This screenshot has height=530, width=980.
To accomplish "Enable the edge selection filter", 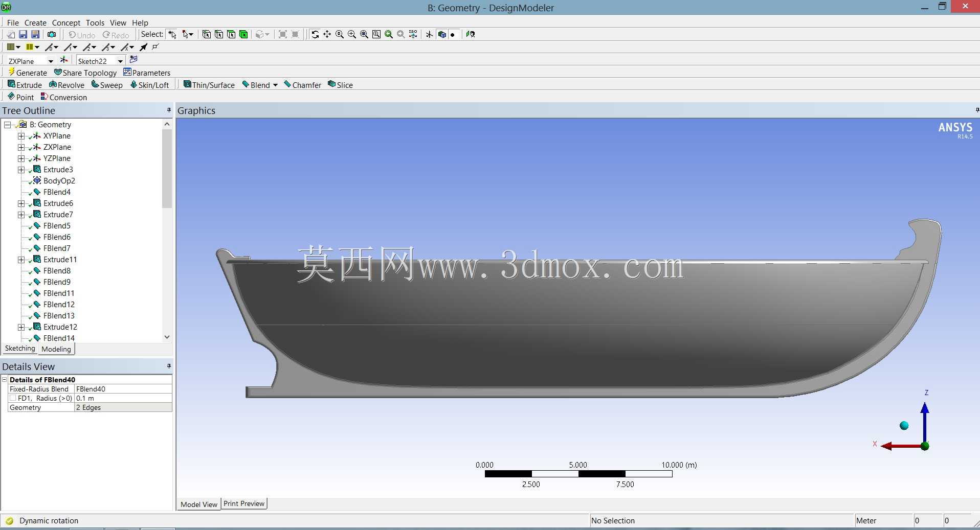I will (219, 34).
